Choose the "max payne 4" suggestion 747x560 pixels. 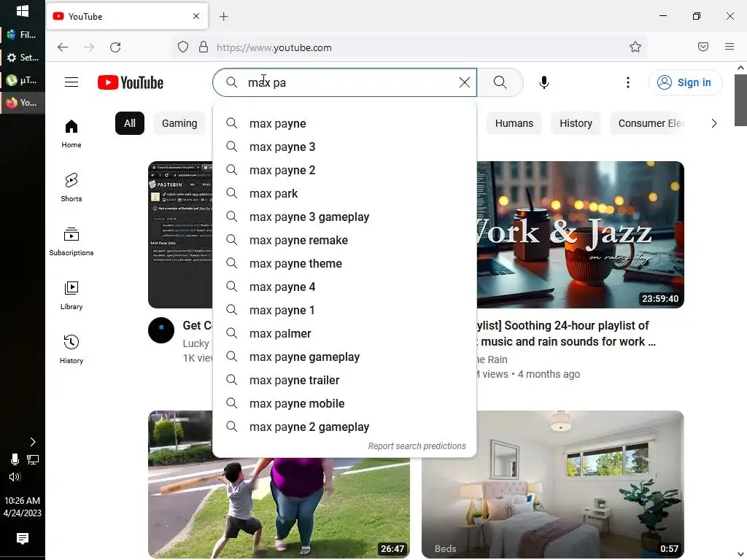[344, 287]
